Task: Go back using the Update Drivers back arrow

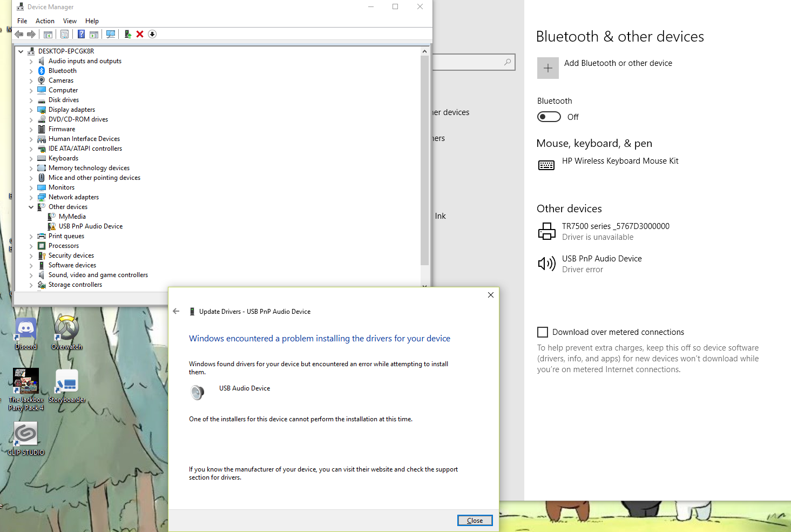Action: coord(176,311)
